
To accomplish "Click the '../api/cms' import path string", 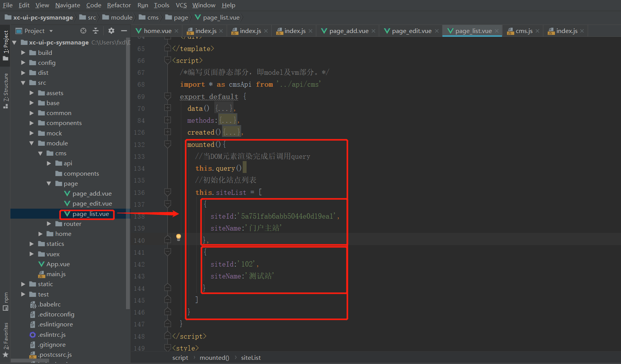I will (298, 84).
